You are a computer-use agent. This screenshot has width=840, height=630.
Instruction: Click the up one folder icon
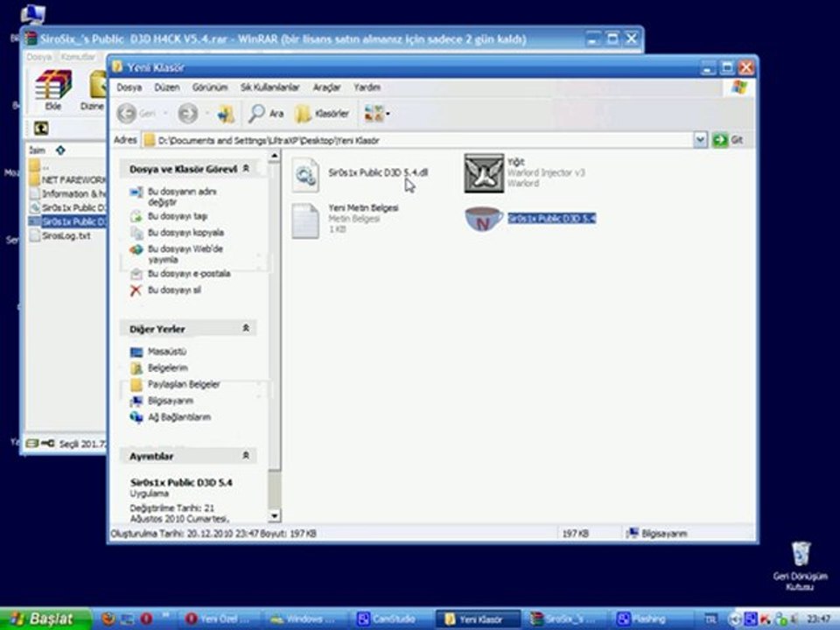(x=226, y=114)
